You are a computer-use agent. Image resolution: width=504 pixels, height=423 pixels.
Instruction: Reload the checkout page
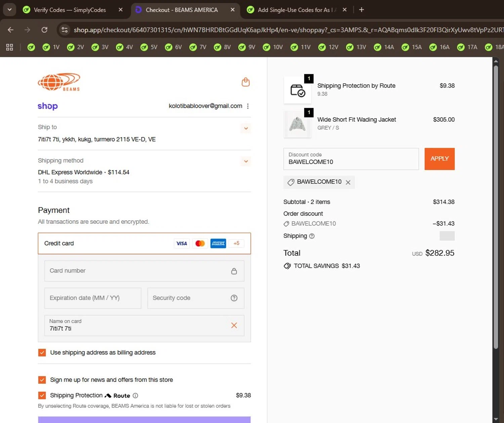tap(44, 30)
